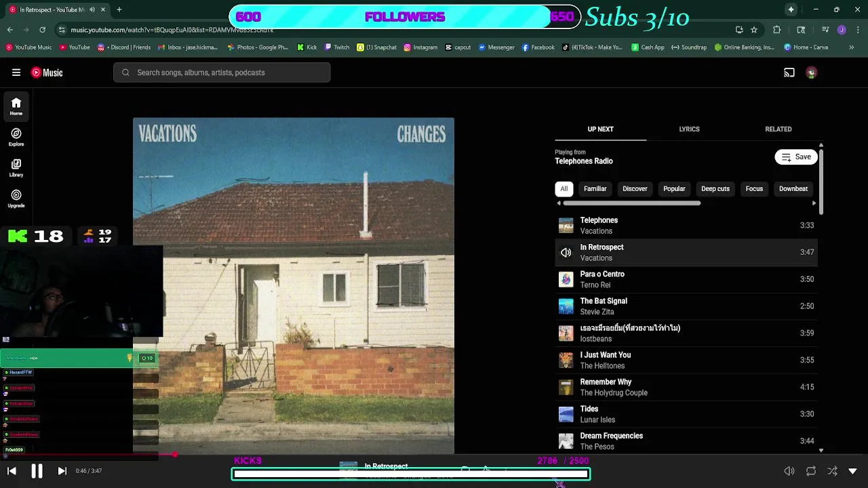This screenshot has height=488, width=868.
Task: Select the Focus filter chip
Action: [x=754, y=188]
